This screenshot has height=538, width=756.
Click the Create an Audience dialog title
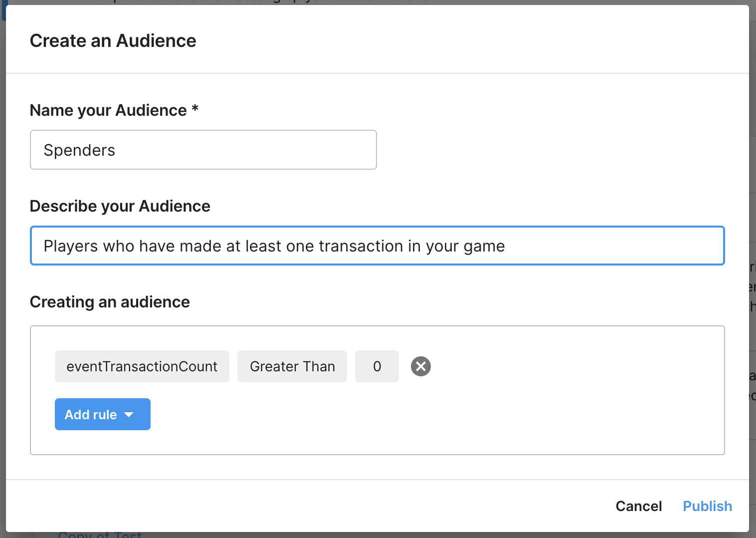point(113,40)
